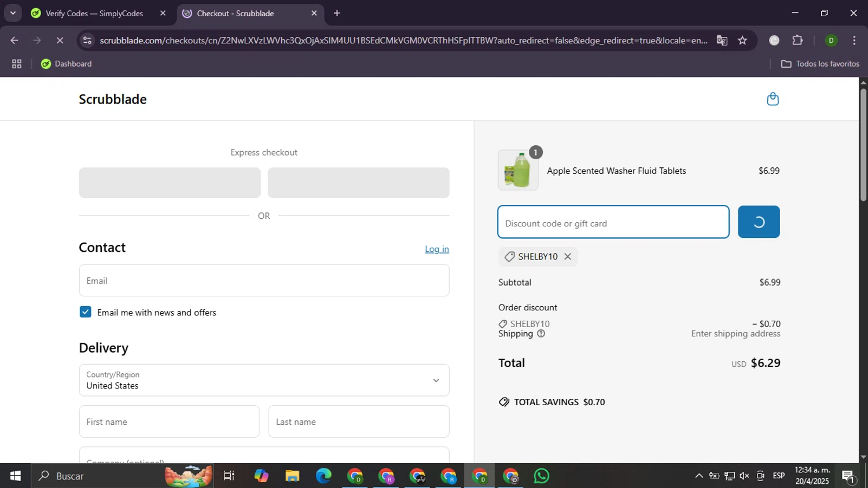Image resolution: width=868 pixels, height=488 pixels.
Task: Focus the Last name field
Action: pyautogui.click(x=359, y=421)
